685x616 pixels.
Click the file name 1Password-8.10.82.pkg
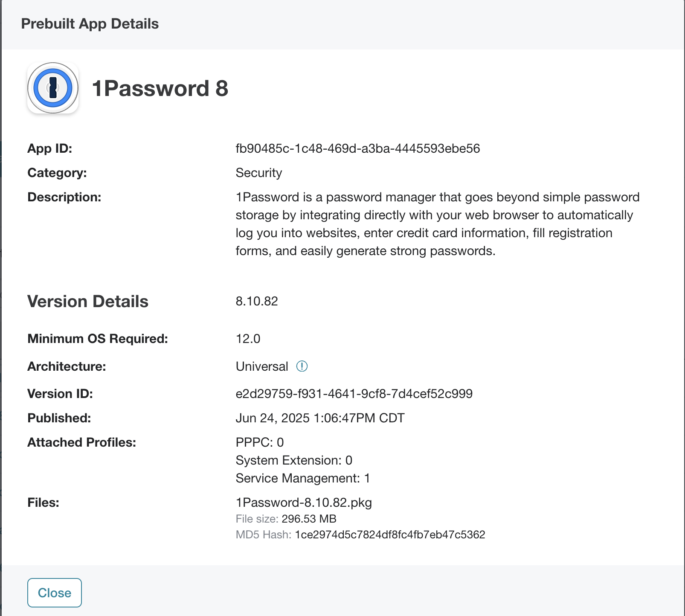click(x=304, y=503)
